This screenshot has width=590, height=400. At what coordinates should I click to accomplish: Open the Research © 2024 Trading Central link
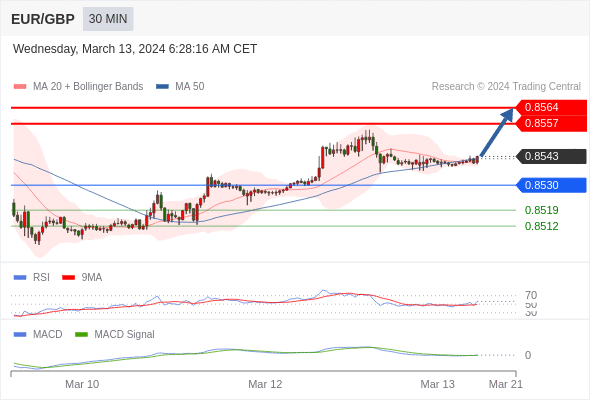click(x=506, y=87)
